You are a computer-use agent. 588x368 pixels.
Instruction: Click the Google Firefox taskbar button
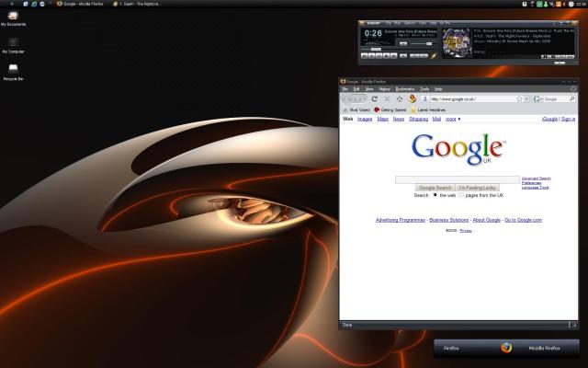coord(83,4)
